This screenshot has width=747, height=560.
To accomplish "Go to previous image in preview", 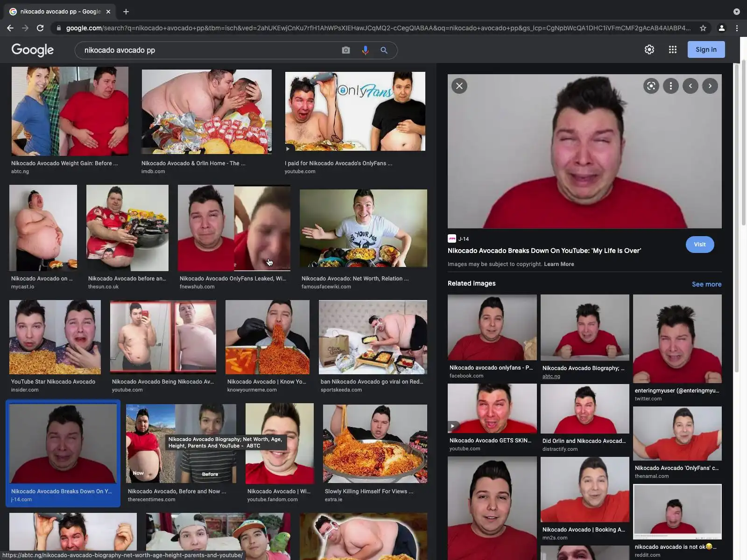I will pos(691,86).
